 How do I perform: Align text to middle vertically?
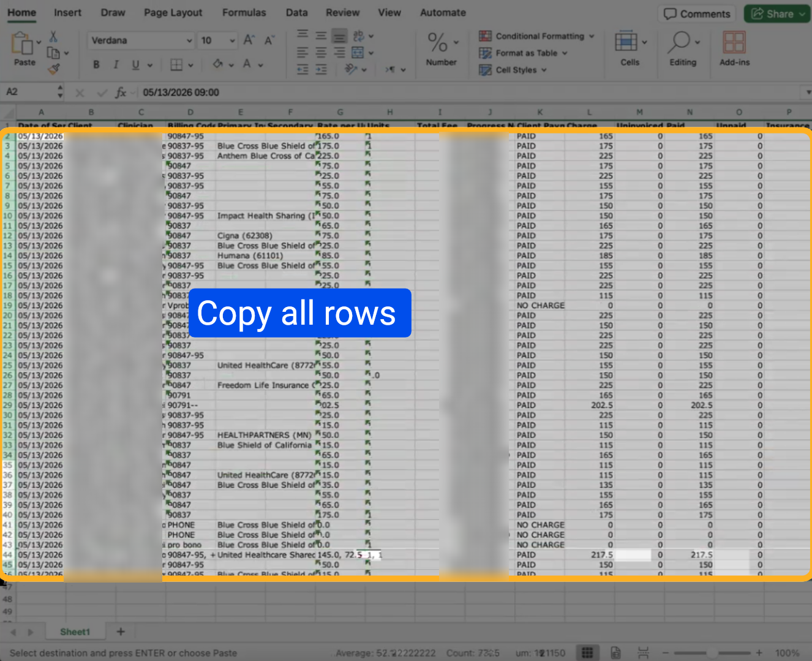pos(321,36)
